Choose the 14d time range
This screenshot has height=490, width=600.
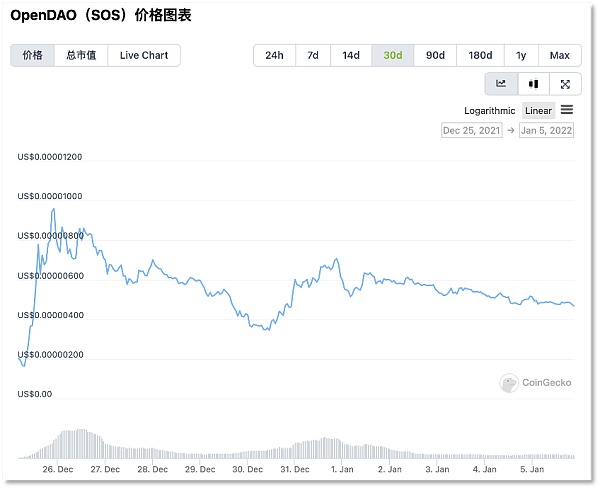351,55
